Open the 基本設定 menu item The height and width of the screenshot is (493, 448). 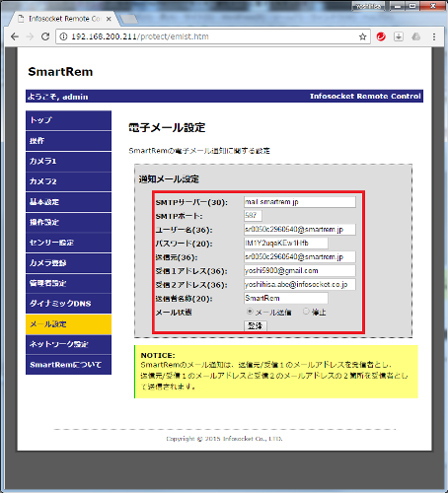click(x=68, y=202)
